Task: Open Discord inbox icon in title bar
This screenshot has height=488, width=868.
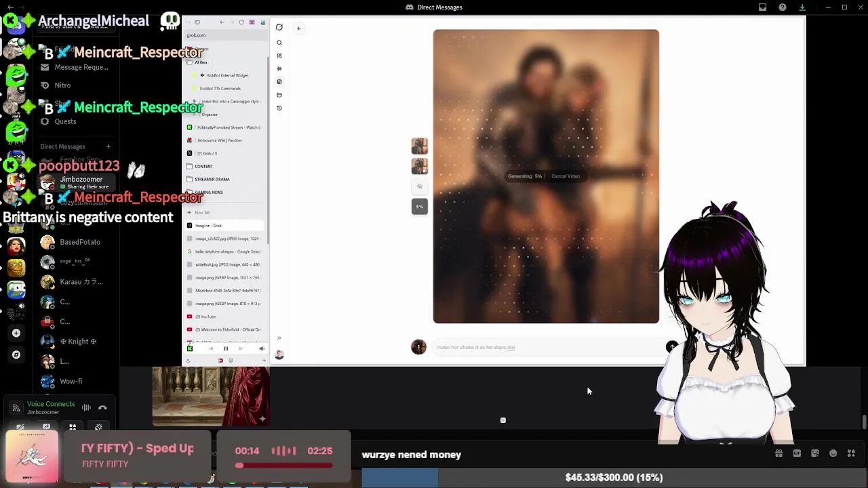Action: click(763, 7)
